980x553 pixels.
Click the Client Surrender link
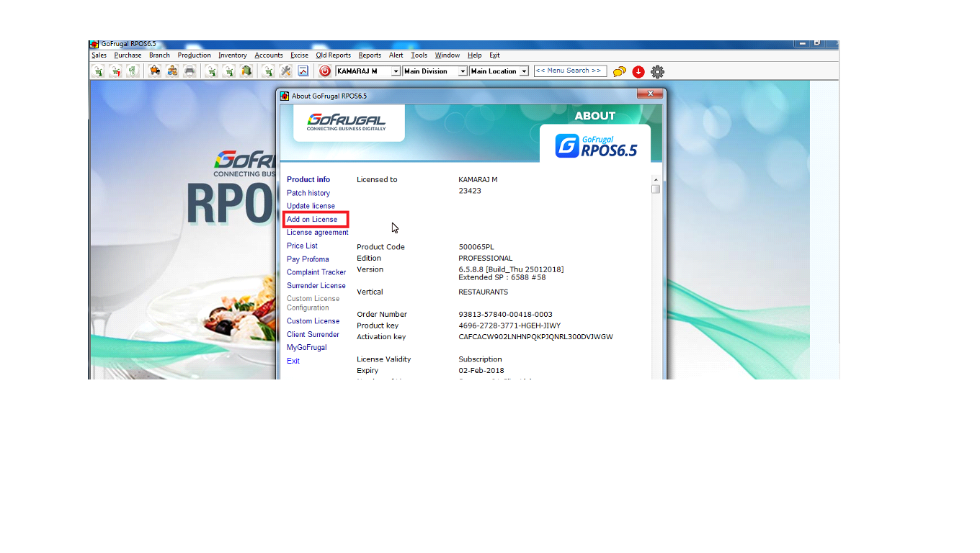(313, 335)
